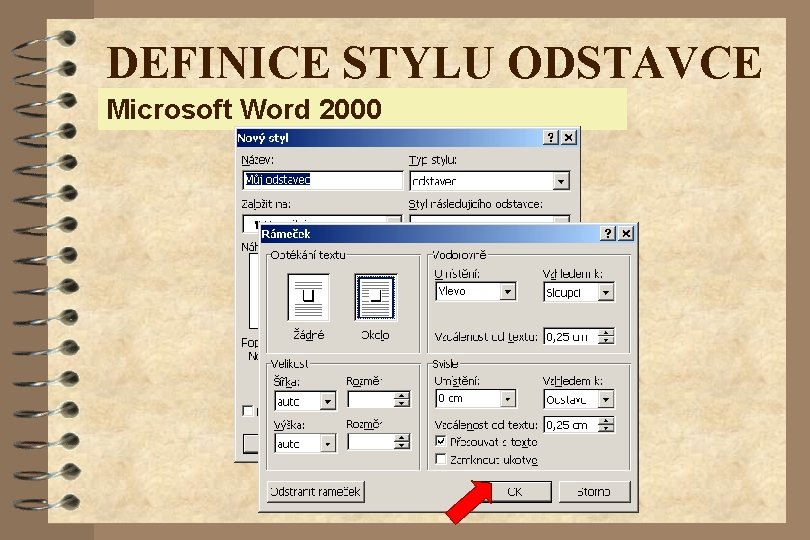Image resolution: width=810 pixels, height=540 pixels.
Task: Enable the Zamknout ukotvení checkbox
Action: click(x=441, y=459)
